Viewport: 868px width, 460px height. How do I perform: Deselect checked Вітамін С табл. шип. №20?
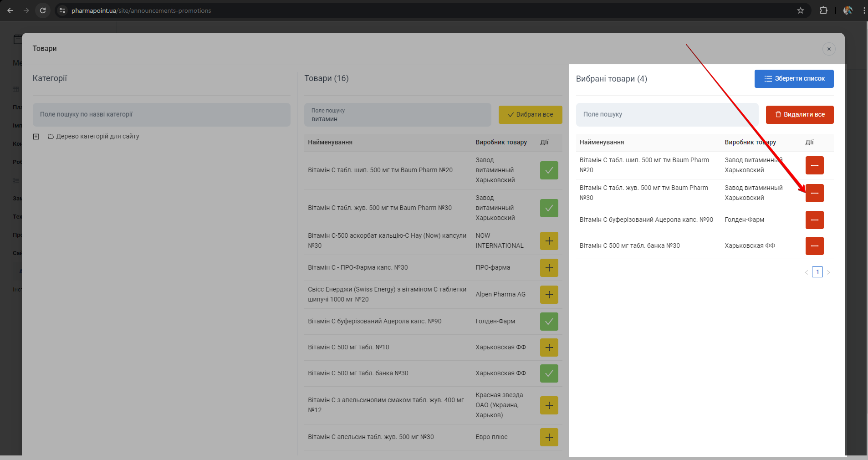[549, 170]
